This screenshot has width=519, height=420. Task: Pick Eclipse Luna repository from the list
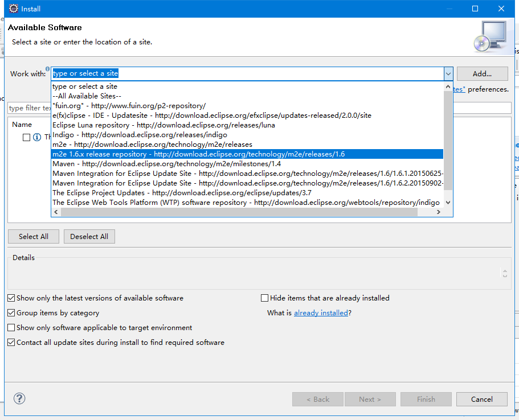point(247,125)
